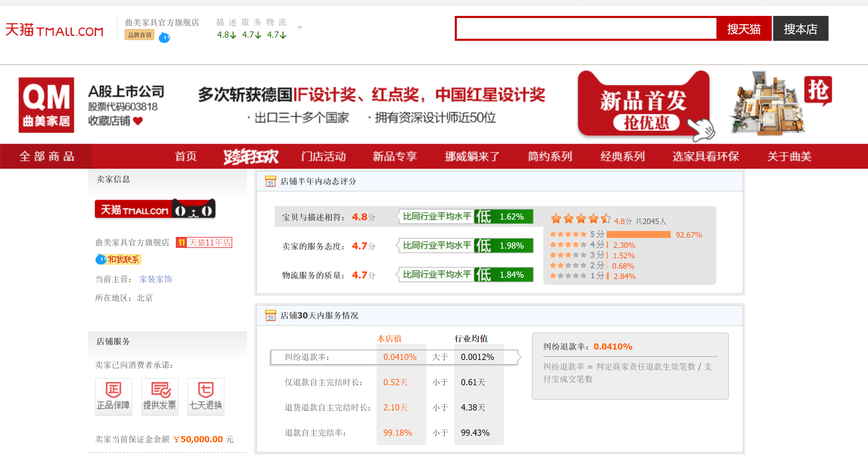Open the 跨年狂欢 nav item
This screenshot has height=462, width=868.
pos(251,156)
